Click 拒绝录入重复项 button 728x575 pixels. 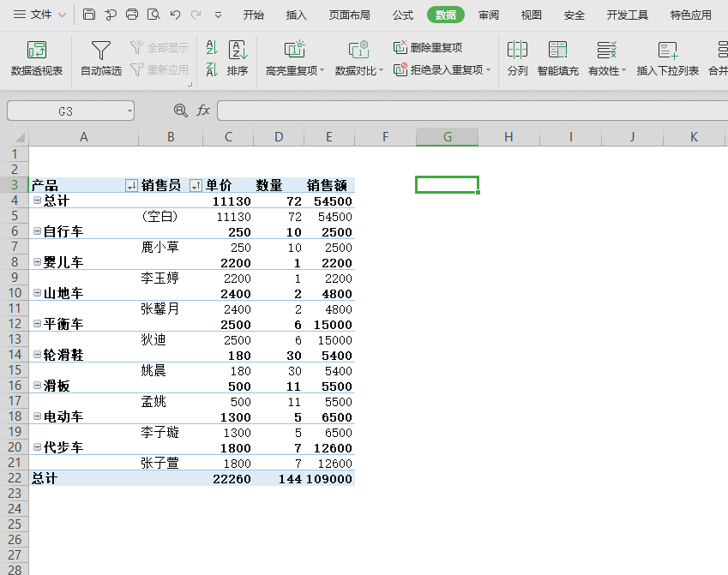438,69
